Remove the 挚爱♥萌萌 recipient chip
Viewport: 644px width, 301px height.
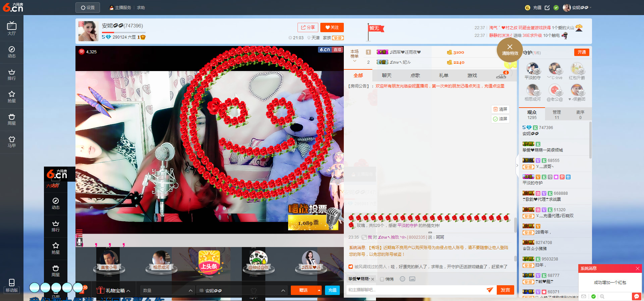(373, 279)
